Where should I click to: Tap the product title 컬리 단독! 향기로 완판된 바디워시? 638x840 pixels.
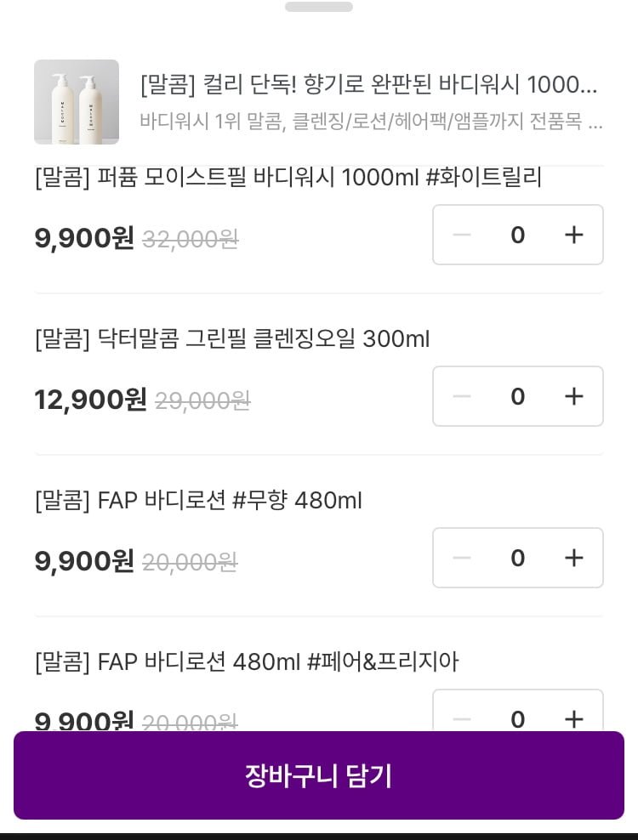[369, 85]
